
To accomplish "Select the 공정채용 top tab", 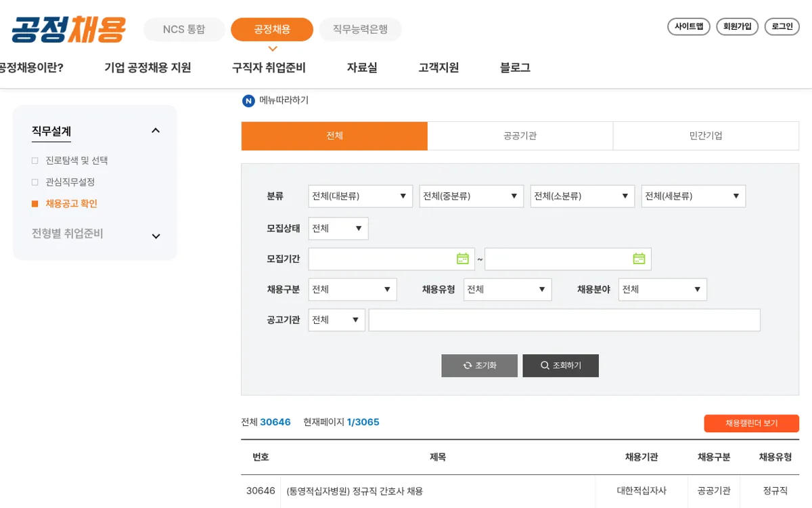I will 272,29.
